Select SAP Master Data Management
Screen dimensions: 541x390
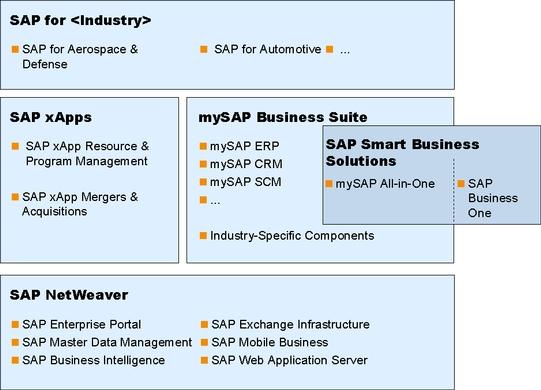[107, 342]
